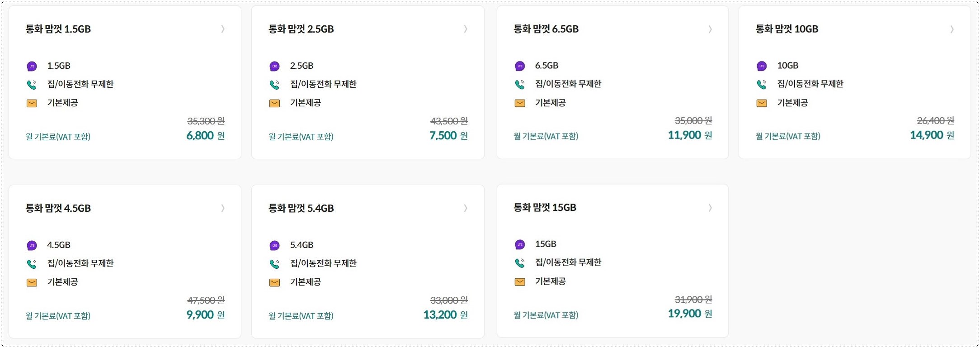Open details chevron for 통화 맘껏 10GB
The height and width of the screenshot is (348, 980).
pos(952,29)
